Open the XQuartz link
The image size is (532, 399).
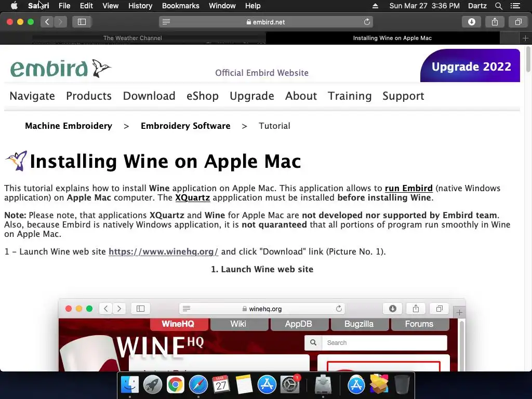pos(192,198)
